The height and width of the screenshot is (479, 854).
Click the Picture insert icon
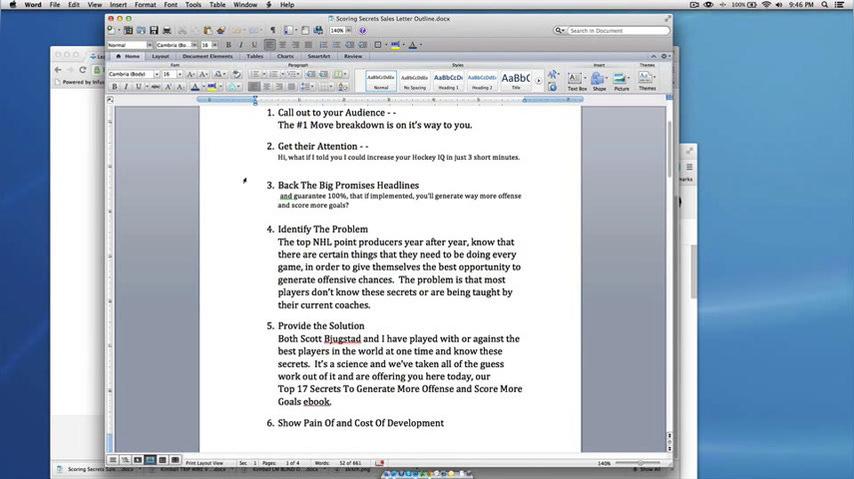tap(622, 80)
